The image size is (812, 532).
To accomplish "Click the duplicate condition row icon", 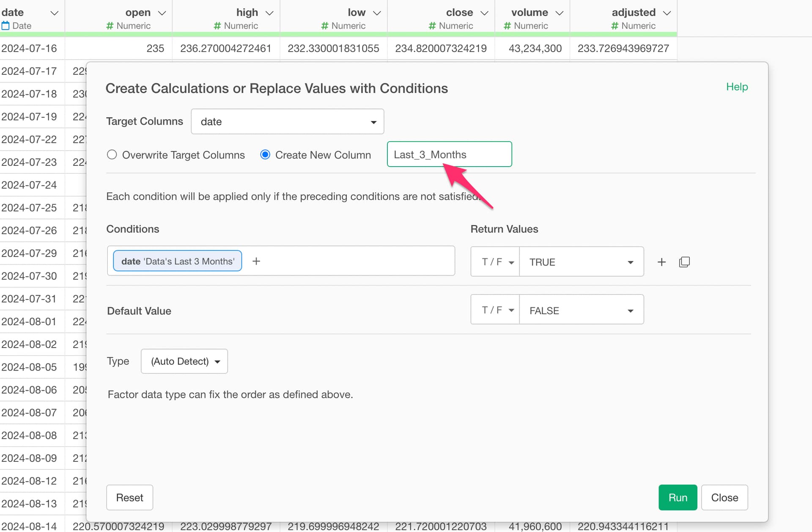I will [x=684, y=262].
